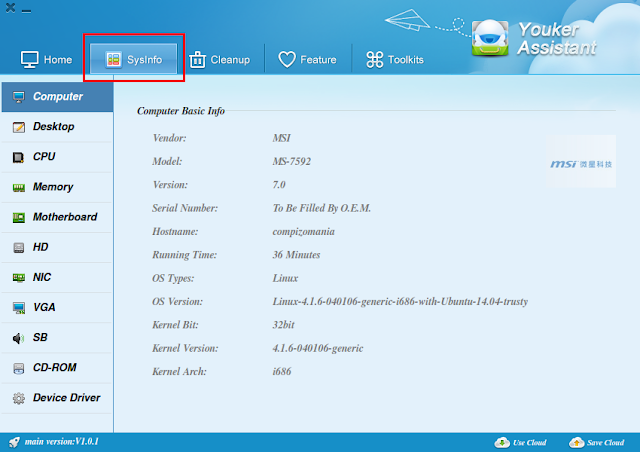Click the Hostname: label
Image resolution: width=640 pixels, height=452 pixels.
click(175, 232)
